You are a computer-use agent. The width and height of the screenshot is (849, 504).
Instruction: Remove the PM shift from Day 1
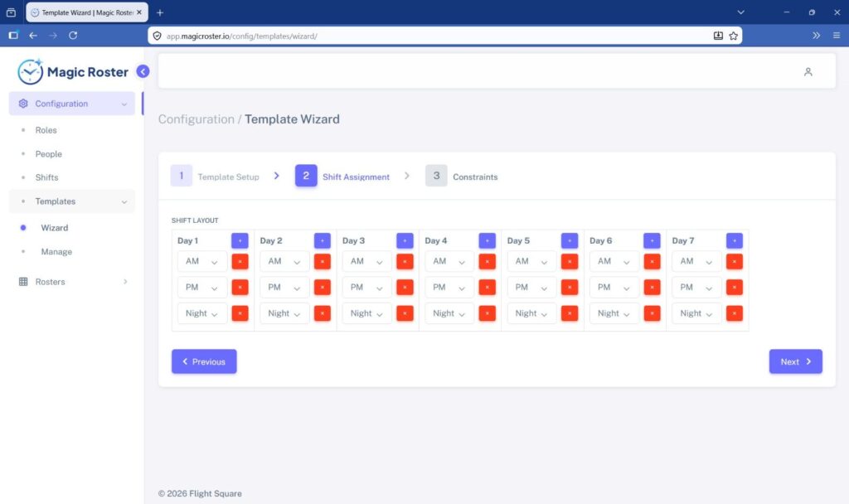240,288
